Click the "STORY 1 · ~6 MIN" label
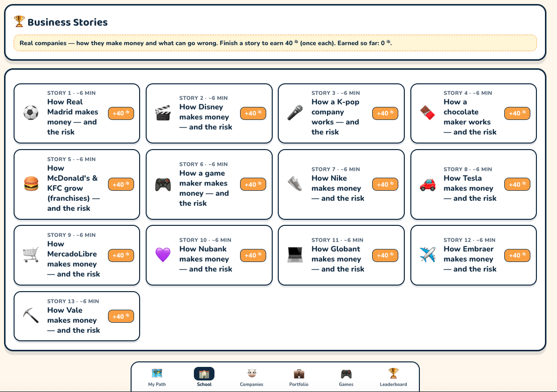Screen dimensions: 557x392 71,93
